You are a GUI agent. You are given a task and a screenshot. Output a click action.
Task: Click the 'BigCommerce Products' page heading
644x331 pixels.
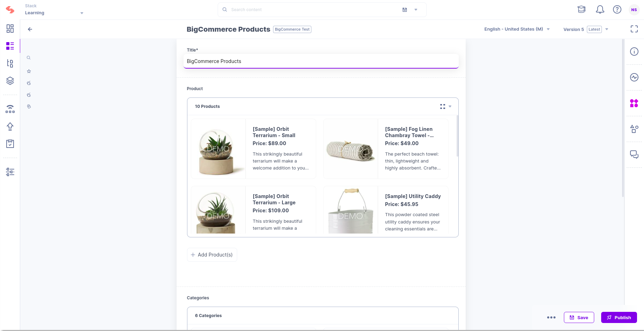click(x=228, y=29)
